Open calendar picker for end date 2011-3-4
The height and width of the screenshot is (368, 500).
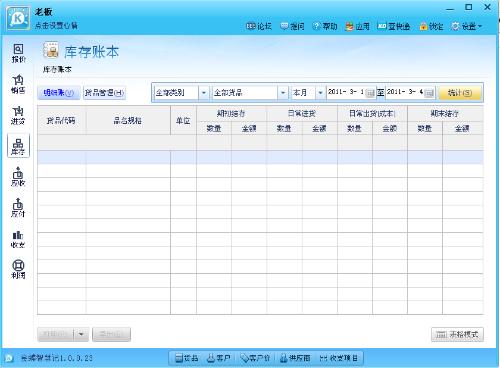[x=430, y=93]
